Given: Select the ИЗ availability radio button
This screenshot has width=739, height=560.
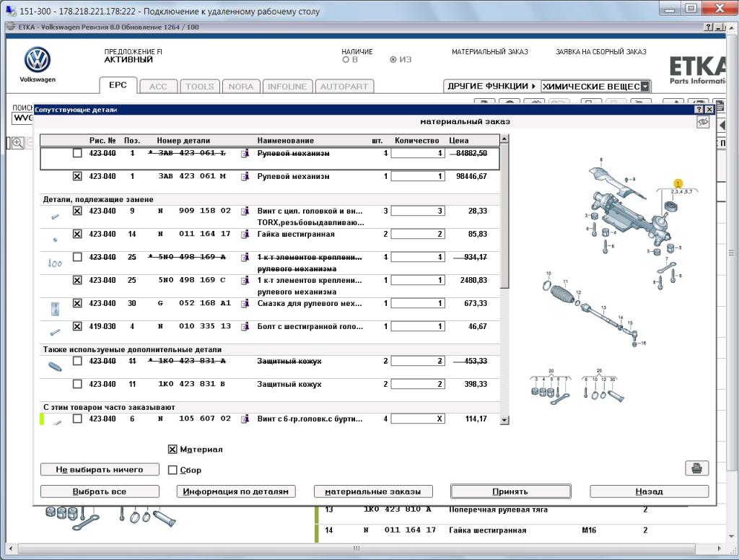Looking at the screenshot, I should 393,60.
